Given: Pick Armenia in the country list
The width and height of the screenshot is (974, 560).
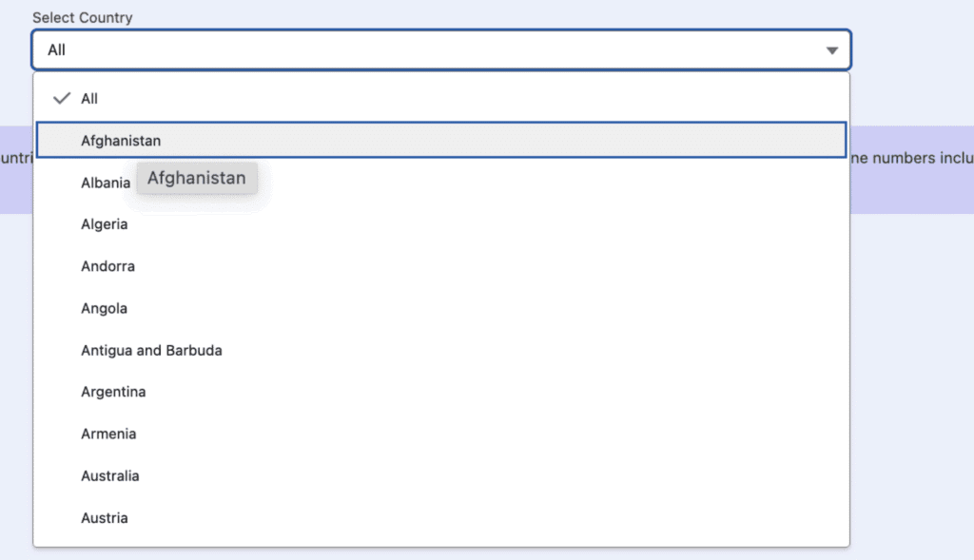Looking at the screenshot, I should pos(108,434).
